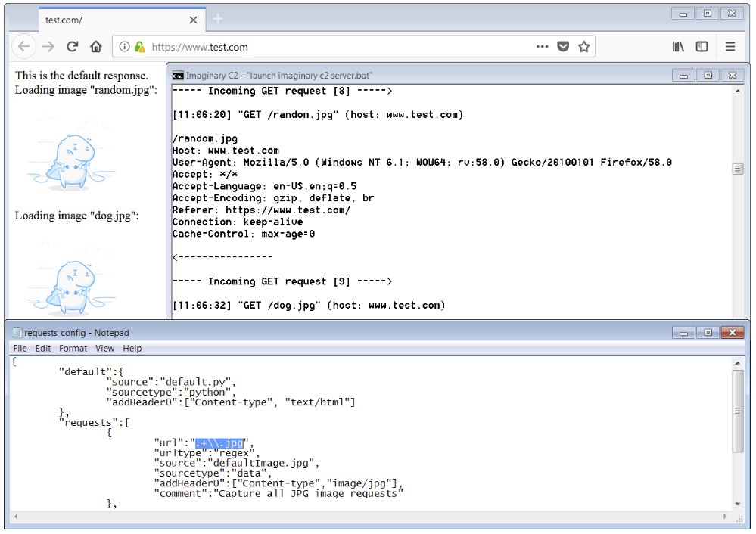The height and width of the screenshot is (534, 756).
Task: Click Notepad horizontal scrollbar right arrow
Action: coord(725,517)
